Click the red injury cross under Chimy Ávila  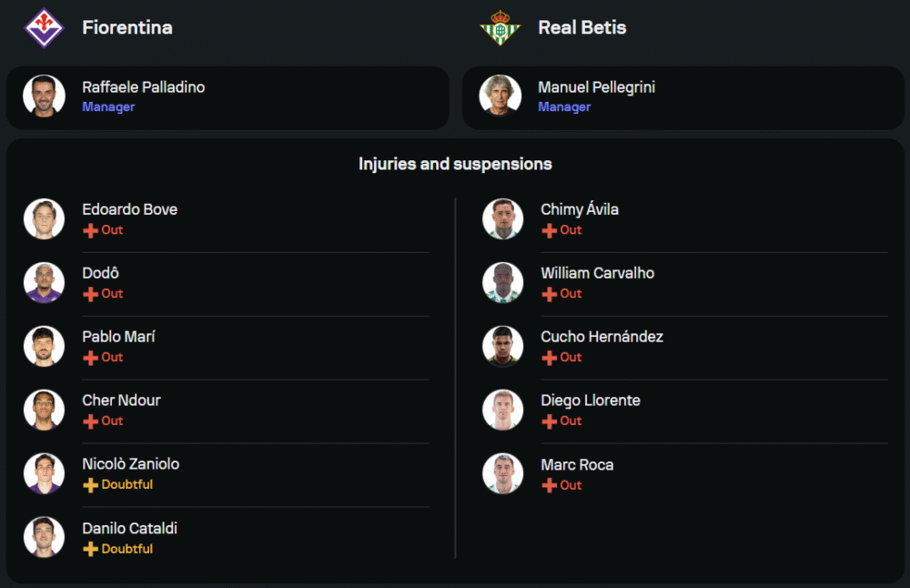click(549, 230)
